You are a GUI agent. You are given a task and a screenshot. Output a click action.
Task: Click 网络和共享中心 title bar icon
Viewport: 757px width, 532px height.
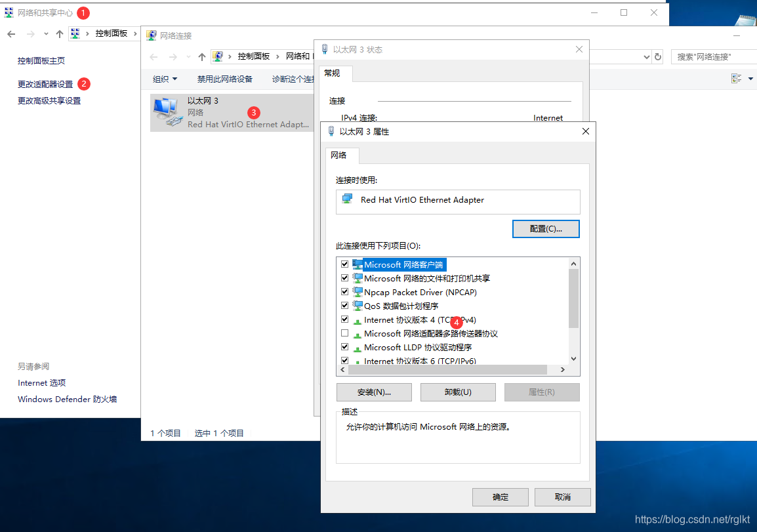tap(9, 12)
